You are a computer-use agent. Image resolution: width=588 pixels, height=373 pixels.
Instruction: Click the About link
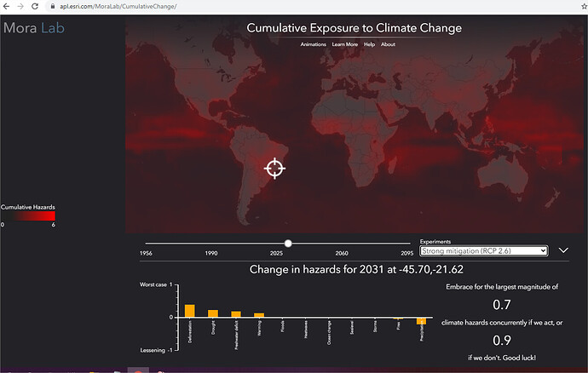(388, 44)
